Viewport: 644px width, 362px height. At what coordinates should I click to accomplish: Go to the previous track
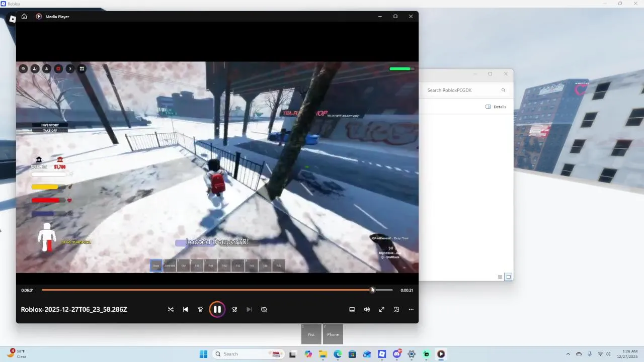(186, 309)
